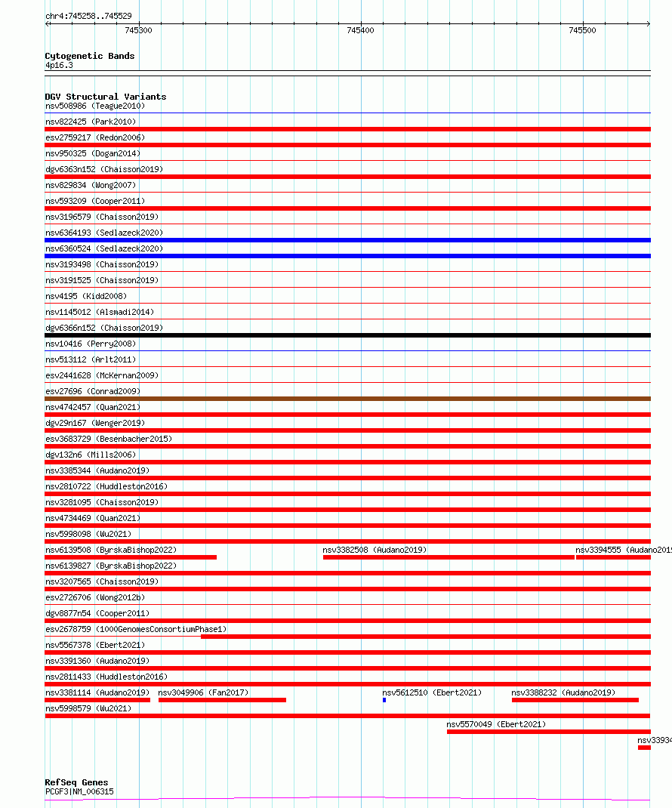This screenshot has width=672, height=808.
Task: Select nsv3207565 (Chaisson2019) label
Action: (x=102, y=581)
